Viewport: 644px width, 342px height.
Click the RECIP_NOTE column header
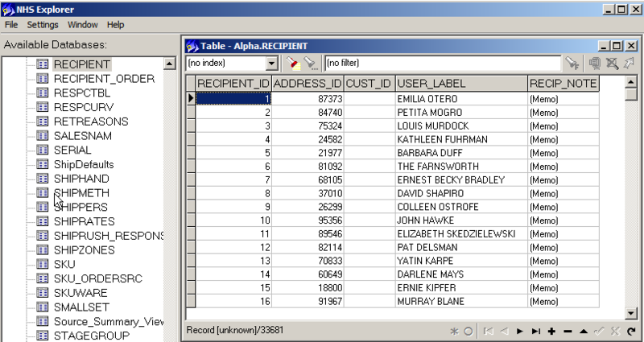tap(563, 84)
